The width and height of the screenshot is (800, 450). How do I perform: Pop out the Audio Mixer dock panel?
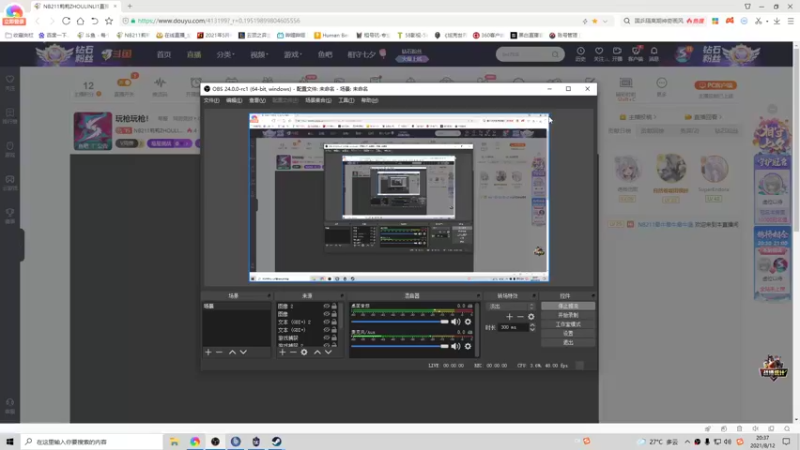click(x=478, y=296)
